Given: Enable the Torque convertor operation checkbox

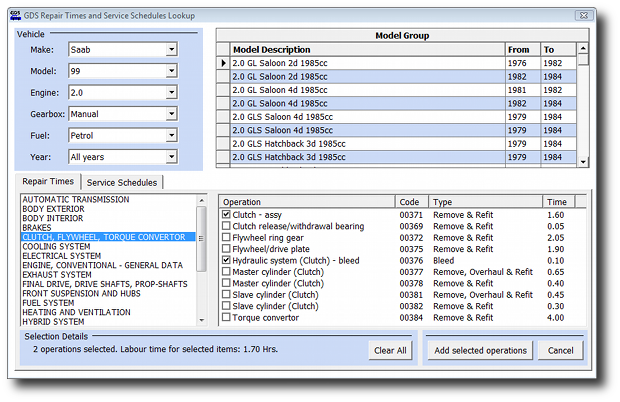Looking at the screenshot, I should tap(226, 318).
